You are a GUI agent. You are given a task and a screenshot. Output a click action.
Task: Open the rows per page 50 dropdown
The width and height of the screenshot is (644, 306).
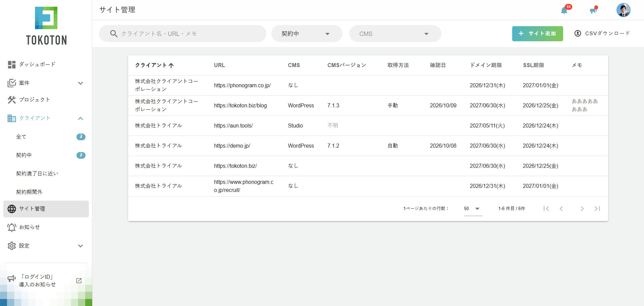click(x=473, y=209)
